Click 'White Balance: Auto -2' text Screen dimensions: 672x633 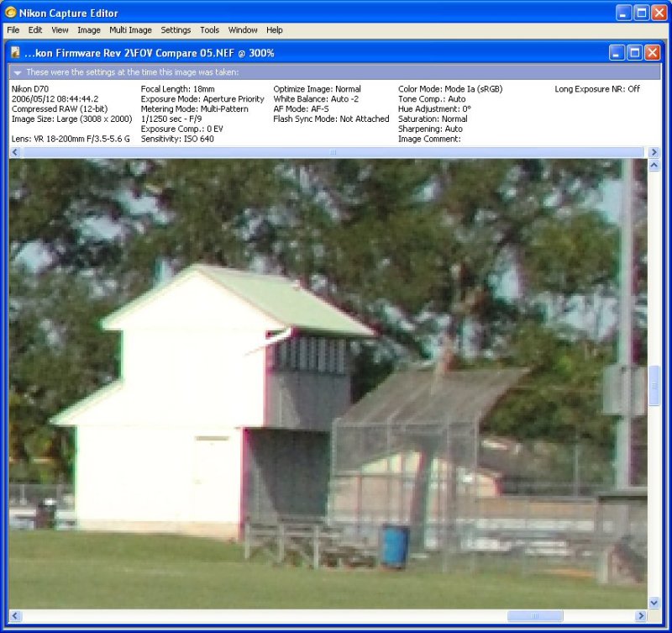(x=316, y=99)
